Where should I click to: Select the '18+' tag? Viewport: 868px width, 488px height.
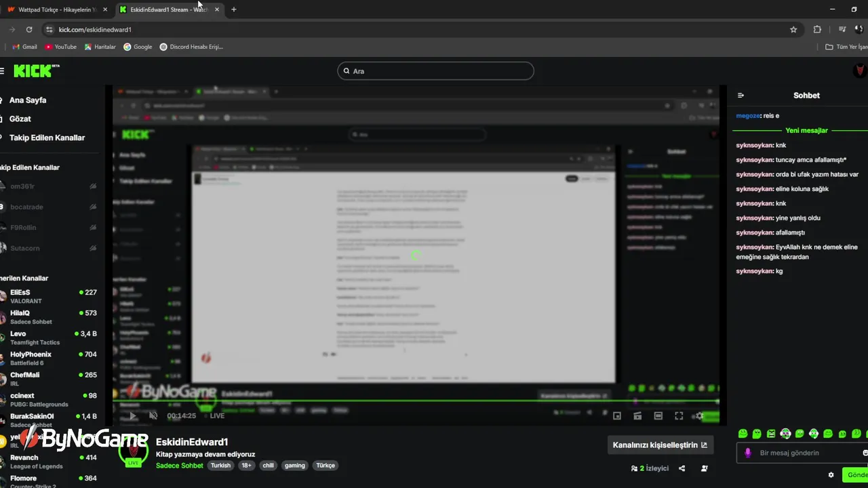point(246,466)
